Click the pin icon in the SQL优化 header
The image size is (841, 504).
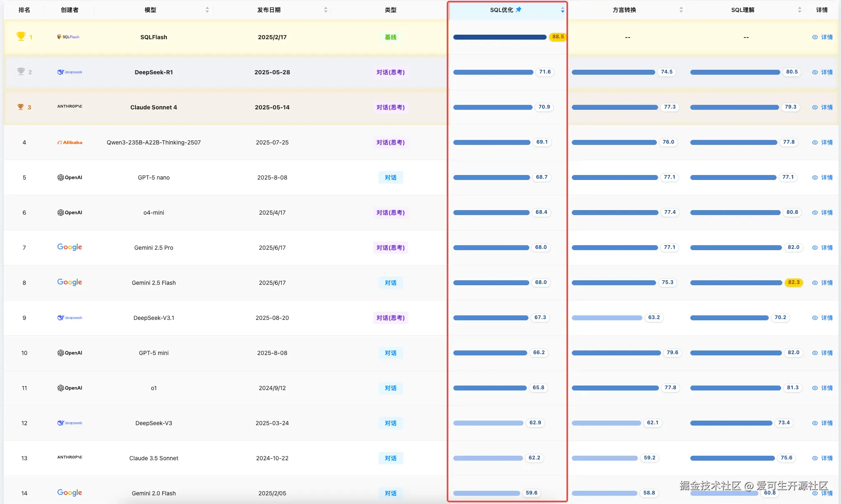pyautogui.click(x=519, y=9)
